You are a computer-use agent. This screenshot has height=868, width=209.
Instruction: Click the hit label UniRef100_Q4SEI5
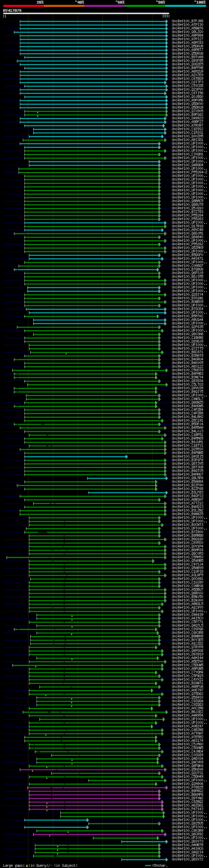(x=187, y=456)
